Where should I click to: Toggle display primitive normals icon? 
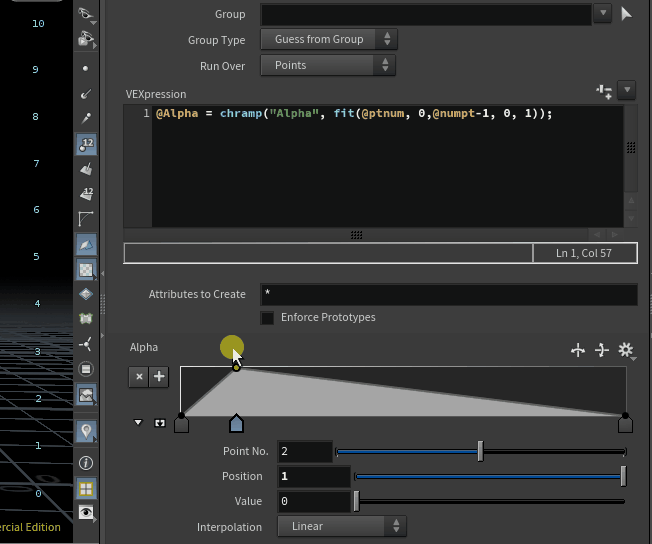tap(86, 169)
